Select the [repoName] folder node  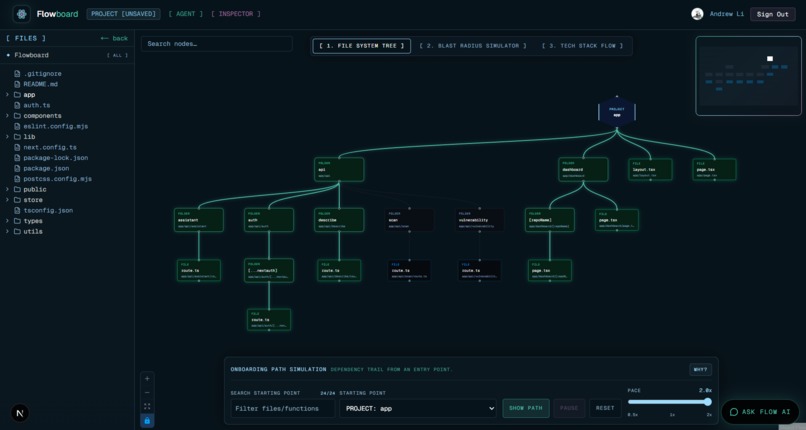pyautogui.click(x=549, y=220)
